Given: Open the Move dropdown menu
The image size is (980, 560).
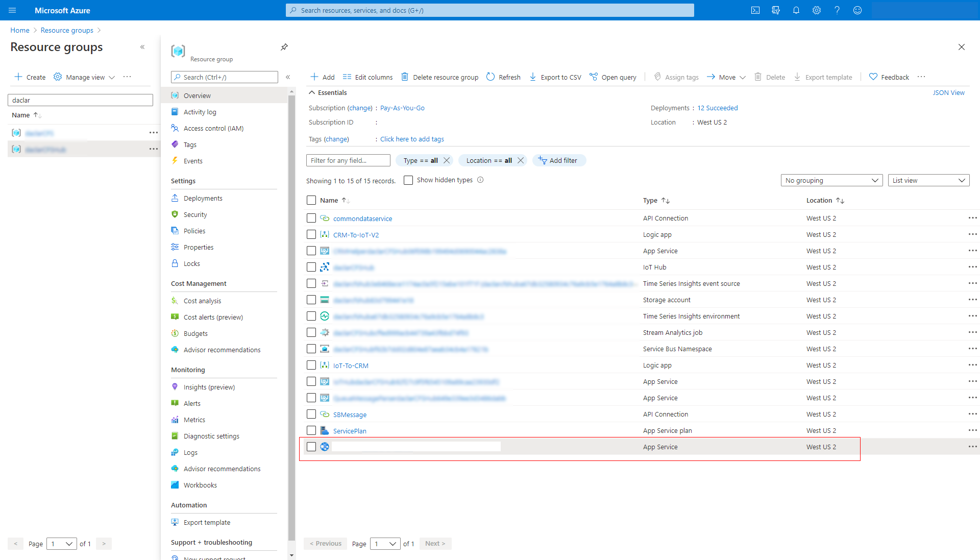Looking at the screenshot, I should pos(742,77).
